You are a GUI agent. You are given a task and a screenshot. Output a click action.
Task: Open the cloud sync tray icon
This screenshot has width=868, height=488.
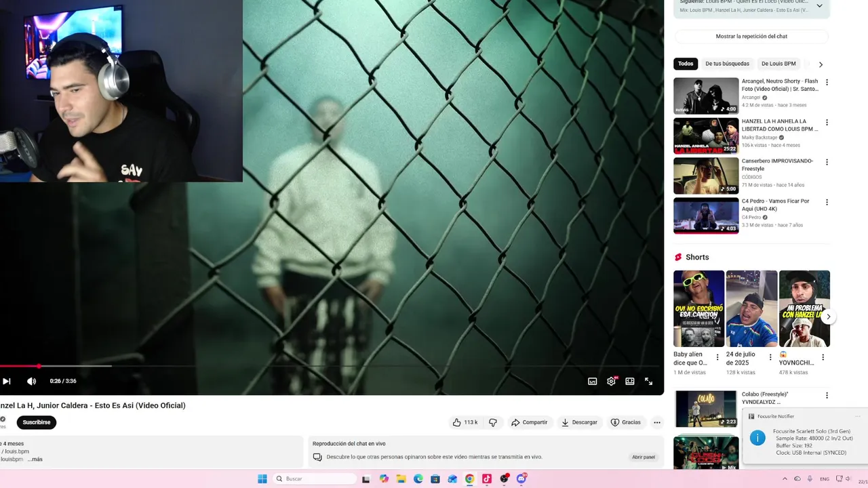(x=798, y=479)
